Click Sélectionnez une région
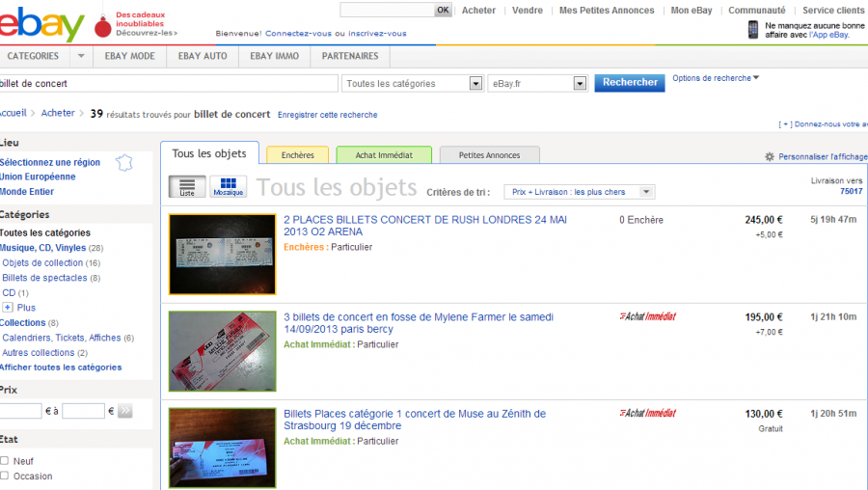Screen dimensions: 868x490 tap(50, 162)
